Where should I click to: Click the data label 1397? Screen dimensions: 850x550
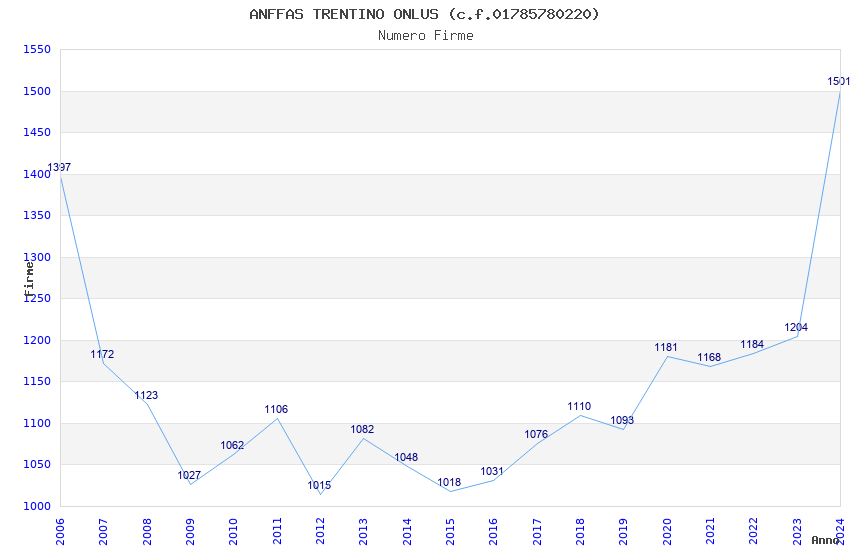point(59,167)
